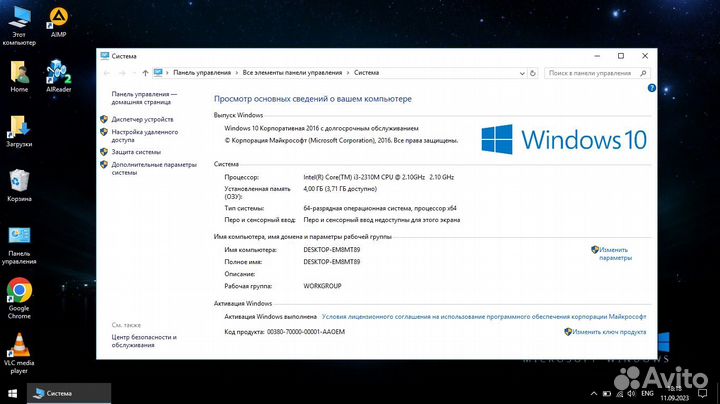
Task: Launch AlReader desktop shortcut
Action: pyautogui.click(x=59, y=77)
